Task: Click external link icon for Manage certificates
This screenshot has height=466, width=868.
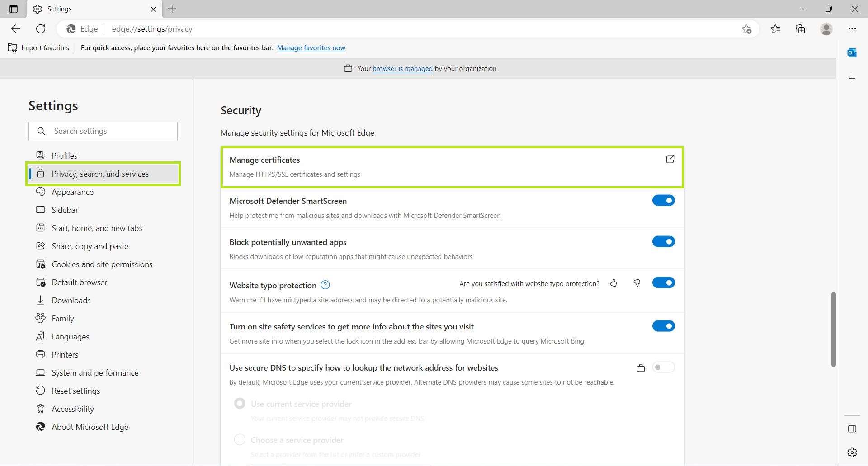Action: click(x=670, y=159)
